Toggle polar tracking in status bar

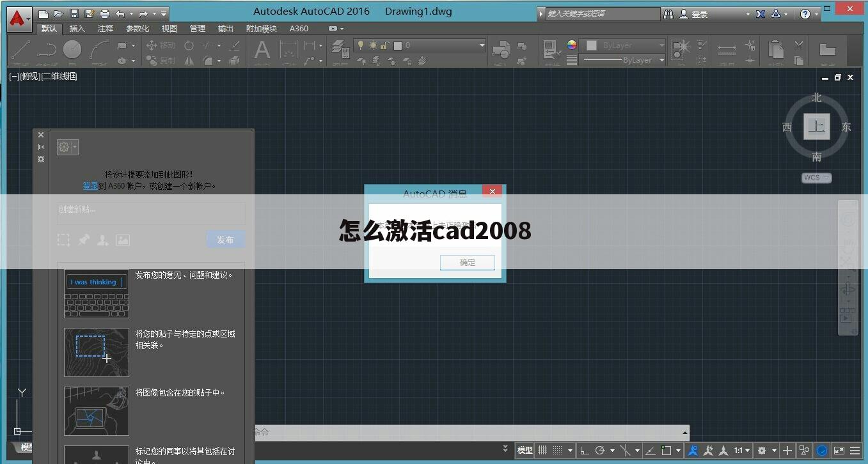tap(599, 451)
